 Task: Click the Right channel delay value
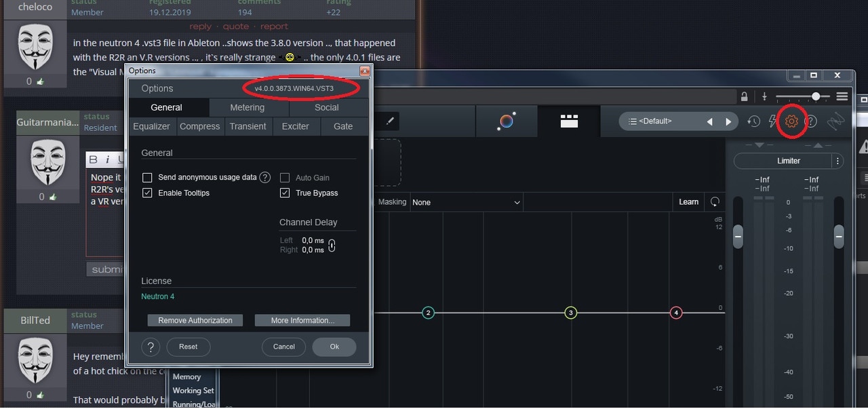313,250
